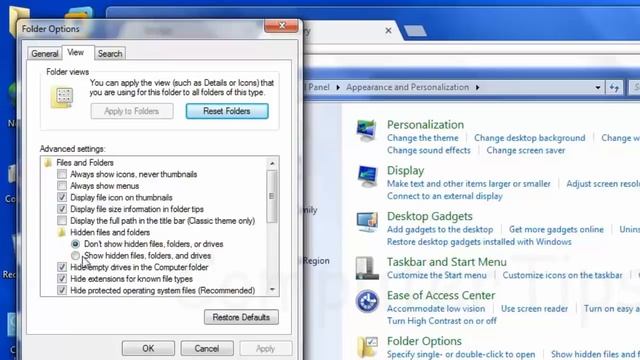Close the background browser tab
The image size is (640, 360).
pos(388,31)
